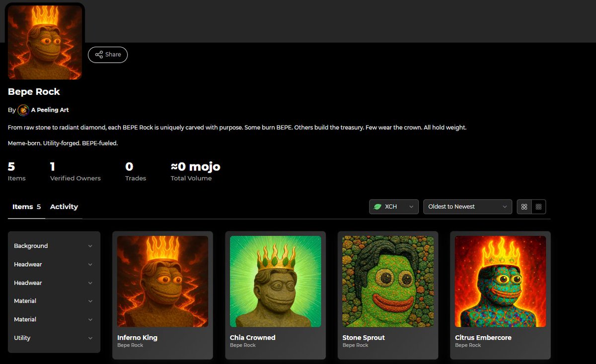This screenshot has height=364, width=596.
Task: Click Bepe Rock label under Inferno King
Action: pos(130,345)
